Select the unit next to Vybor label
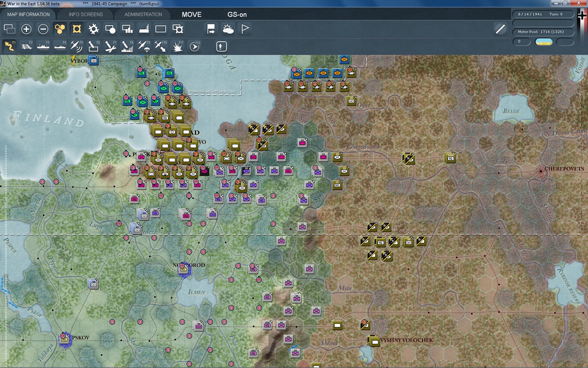This screenshot has width=588, height=368. point(93,60)
